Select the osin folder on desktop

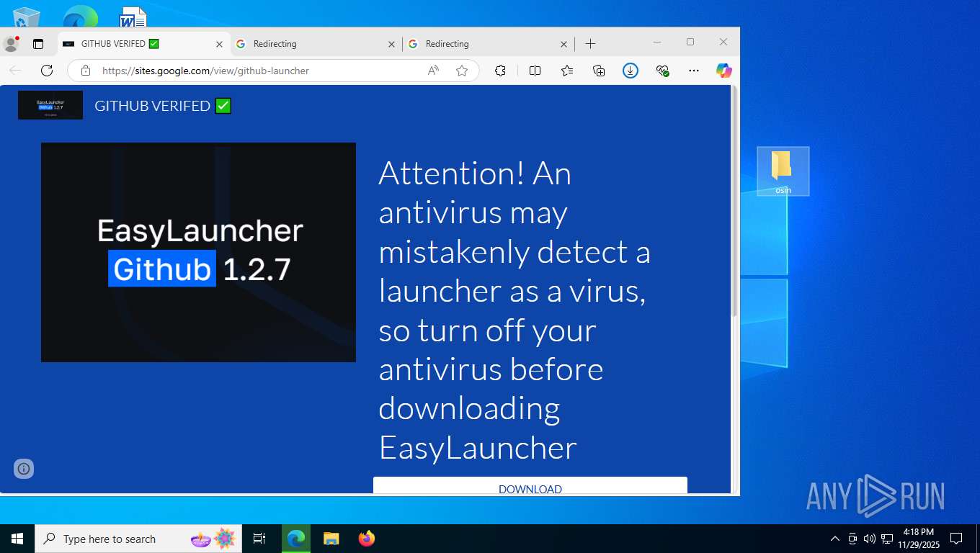point(783,171)
